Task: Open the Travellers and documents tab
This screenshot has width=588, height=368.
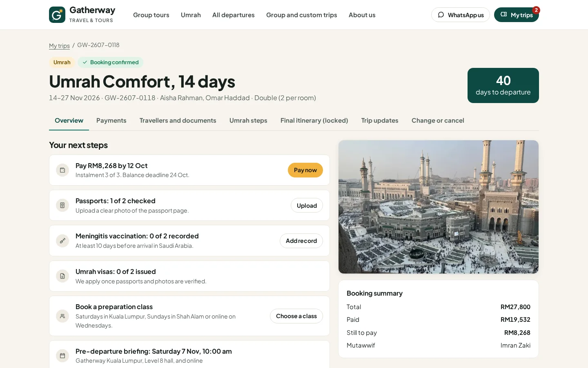Action: 178,120
